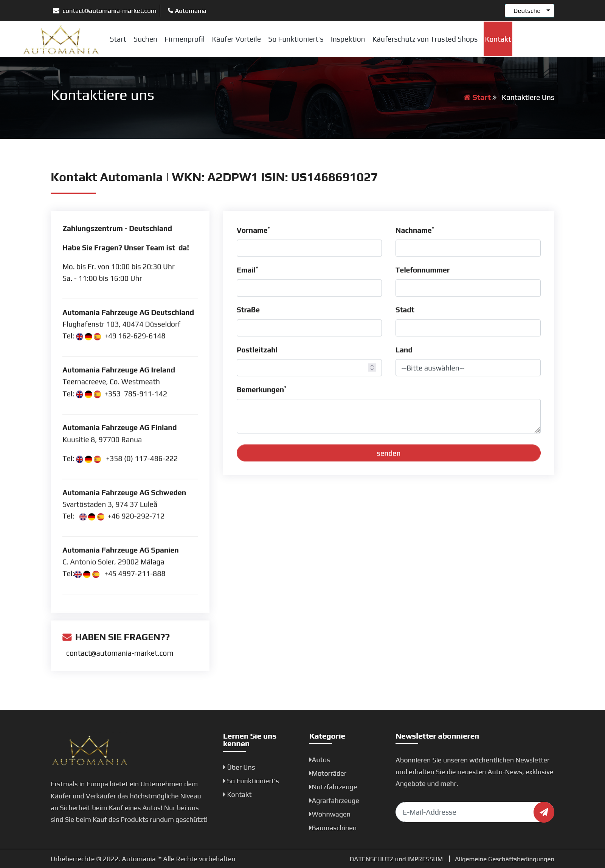Focus the Nachname input field
The image size is (605, 868).
pos(468,248)
